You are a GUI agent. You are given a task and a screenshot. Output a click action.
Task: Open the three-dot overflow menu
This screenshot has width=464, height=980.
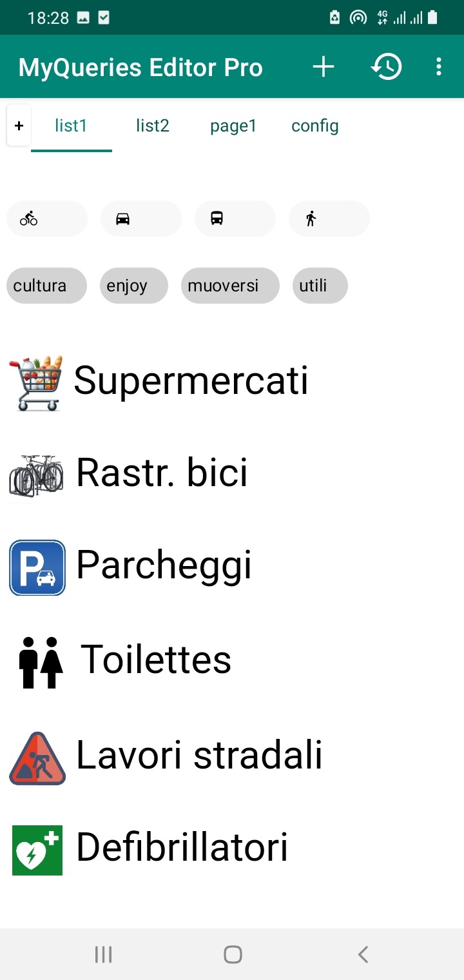click(439, 67)
